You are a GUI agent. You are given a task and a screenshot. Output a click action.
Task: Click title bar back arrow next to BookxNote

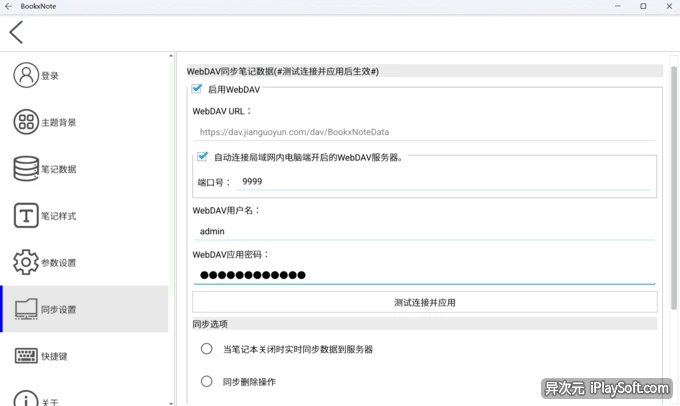(x=8, y=6)
